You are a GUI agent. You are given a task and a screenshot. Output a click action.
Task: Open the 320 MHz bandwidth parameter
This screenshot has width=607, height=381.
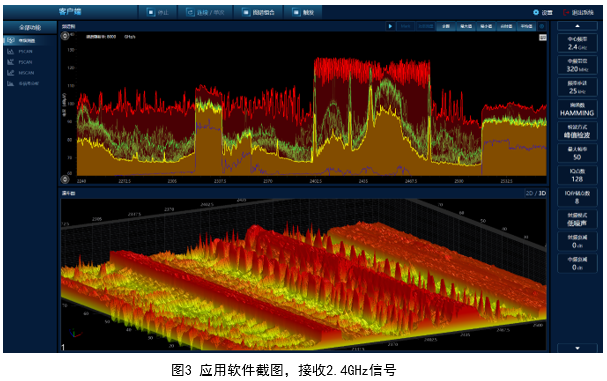coord(577,65)
